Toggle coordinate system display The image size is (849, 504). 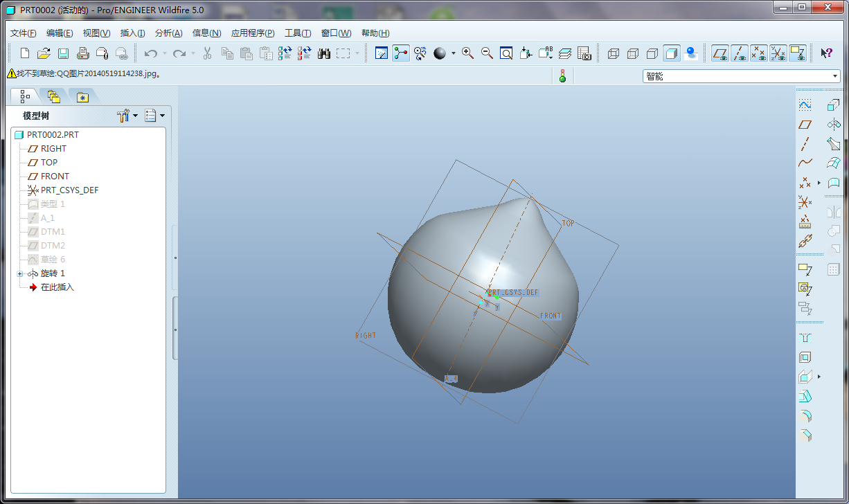[778, 54]
